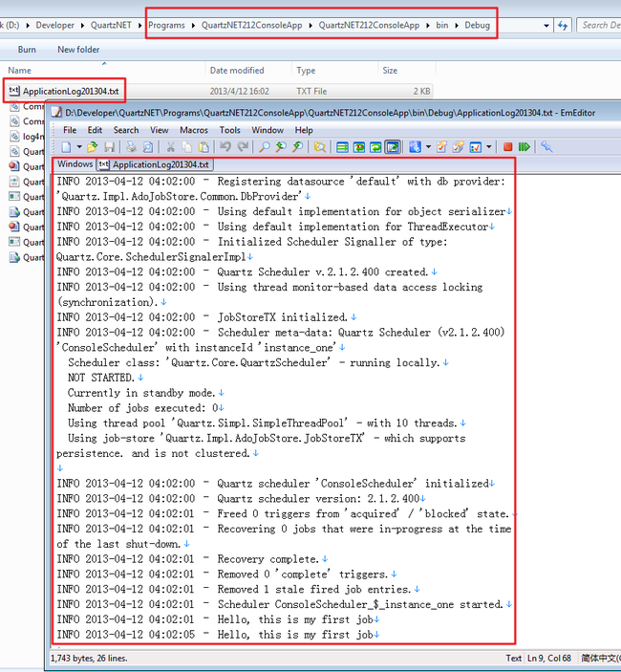Open the address bar history dropdown

[x=546, y=26]
